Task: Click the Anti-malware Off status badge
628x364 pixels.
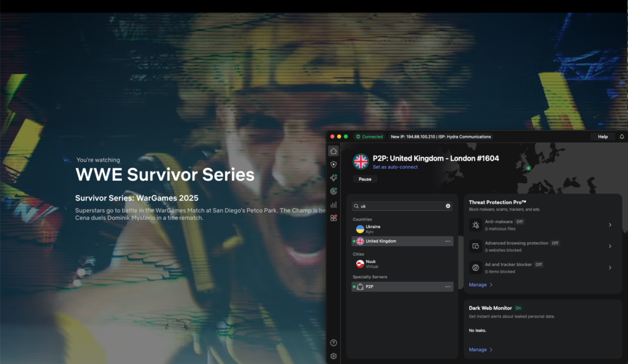Action: (519, 222)
